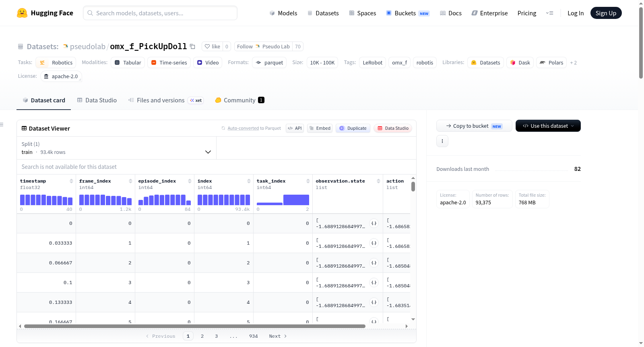Click the Sign Up button
The width and height of the screenshot is (644, 347).
click(x=606, y=13)
